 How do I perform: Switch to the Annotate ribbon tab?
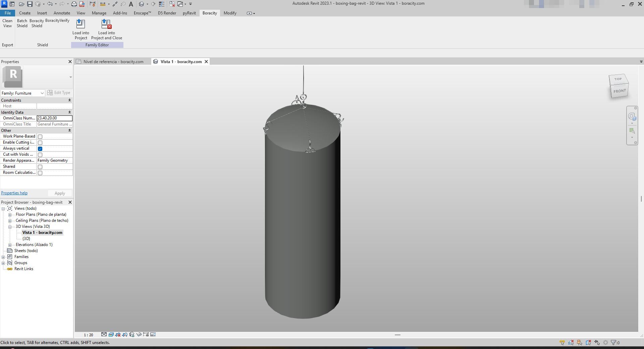[x=62, y=13]
